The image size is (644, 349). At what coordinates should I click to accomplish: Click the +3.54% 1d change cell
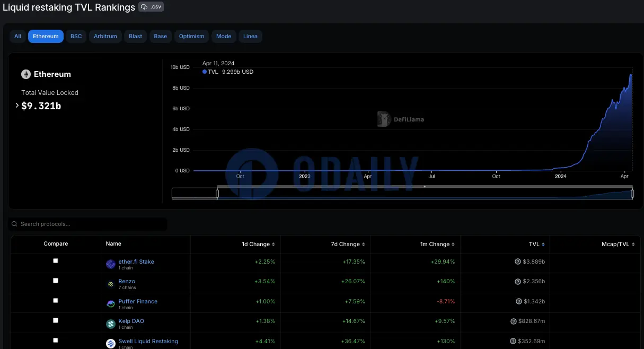(265, 281)
